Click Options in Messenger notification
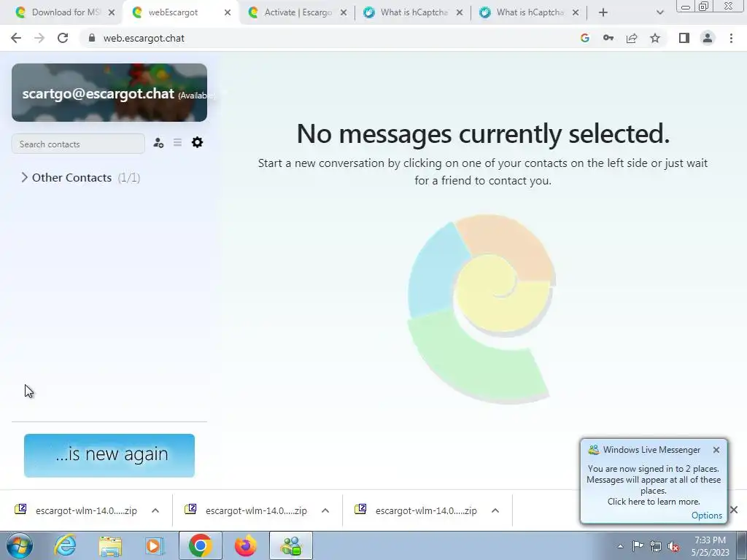Viewport: 747px width, 560px height. (706, 516)
